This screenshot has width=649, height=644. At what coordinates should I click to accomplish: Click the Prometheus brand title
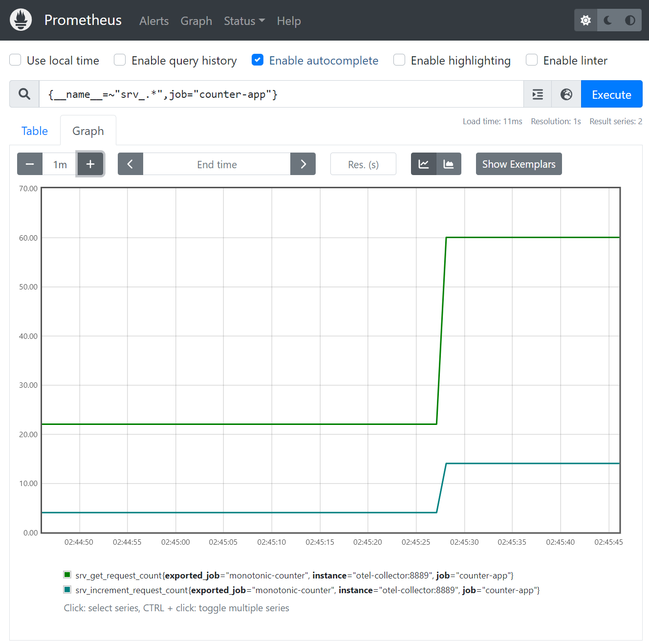click(x=83, y=20)
